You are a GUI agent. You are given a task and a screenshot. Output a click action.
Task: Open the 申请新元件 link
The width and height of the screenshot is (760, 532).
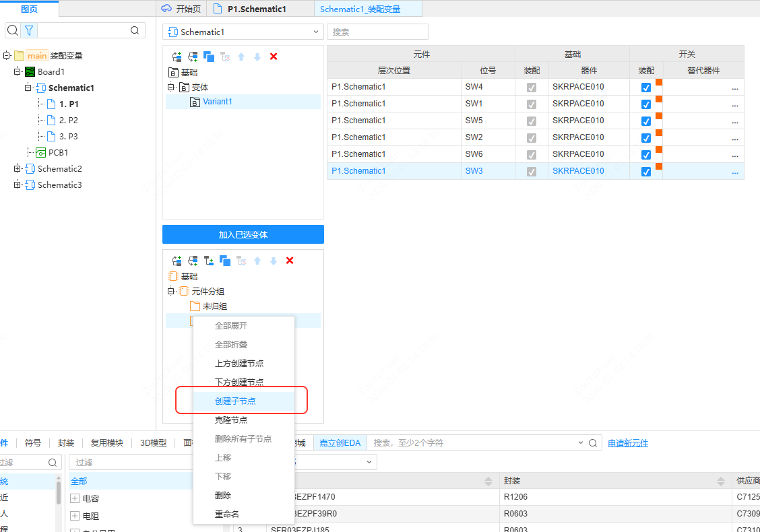coord(627,442)
